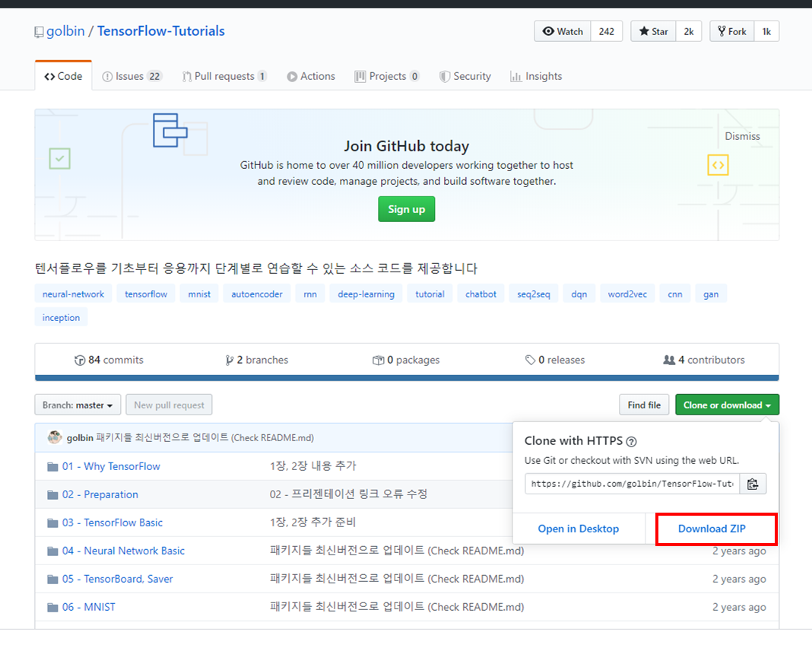Image resolution: width=812 pixels, height=645 pixels.
Task: Open the 06 - MNIST folder
Action: (88, 607)
